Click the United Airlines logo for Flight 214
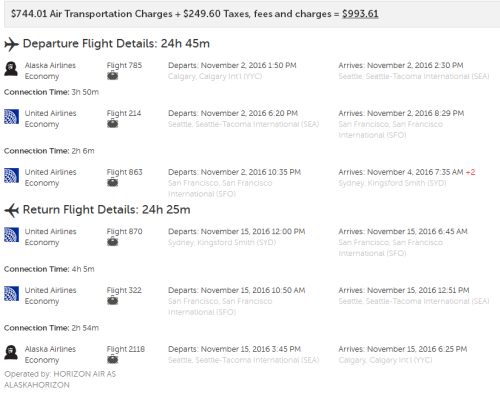 tap(11, 117)
